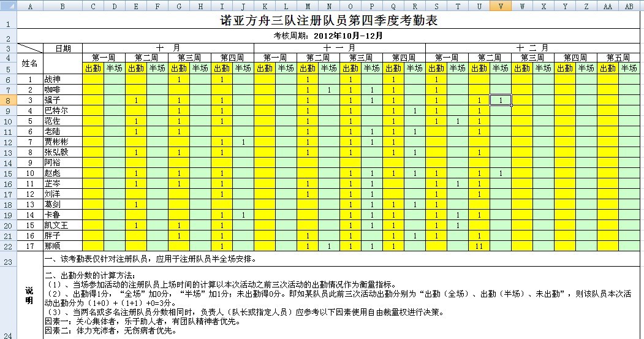Viewport: 644px width, 339px height.
Task: Click the select-all corner of the sheet
Action: tap(8, 6)
